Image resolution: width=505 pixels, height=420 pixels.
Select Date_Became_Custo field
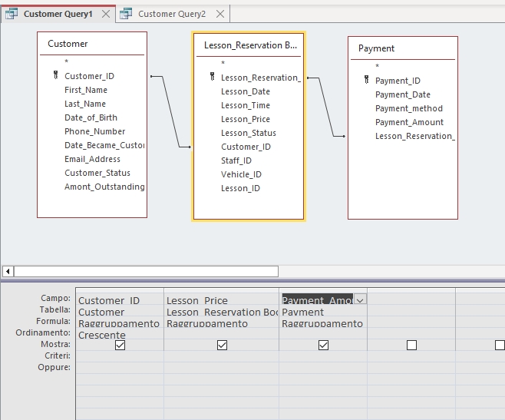[x=104, y=145]
